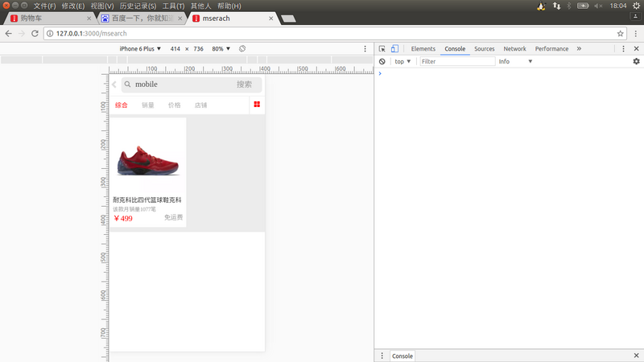Sort results by 综合
The image size is (644, 362).
click(x=122, y=105)
